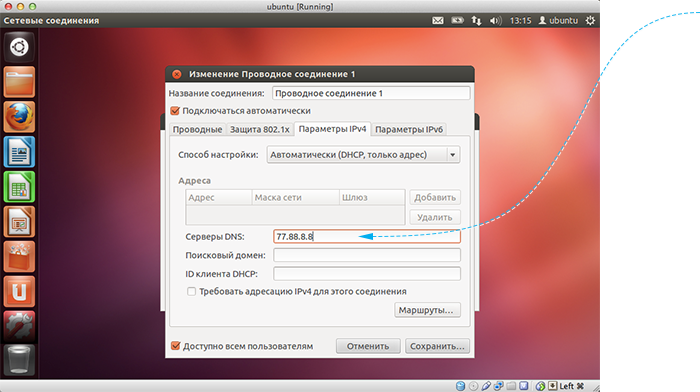
Task: Enable 'Требовать адресацию IPv4' checkbox
Action: tap(192, 292)
